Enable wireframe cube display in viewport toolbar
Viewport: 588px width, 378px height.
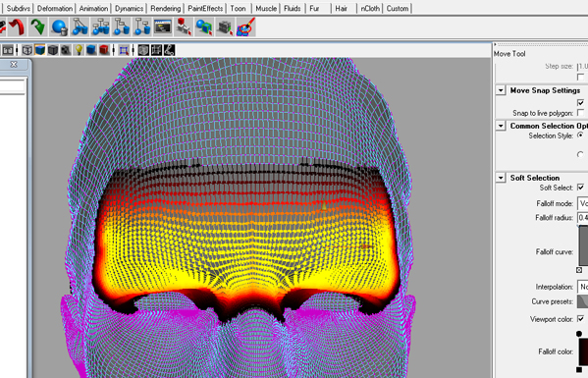coord(27,50)
